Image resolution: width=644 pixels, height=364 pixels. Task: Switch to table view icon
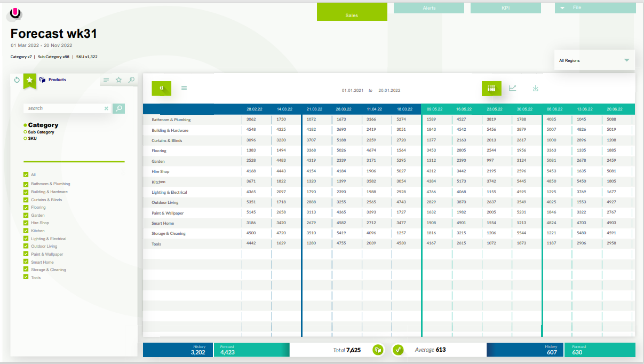pos(491,89)
